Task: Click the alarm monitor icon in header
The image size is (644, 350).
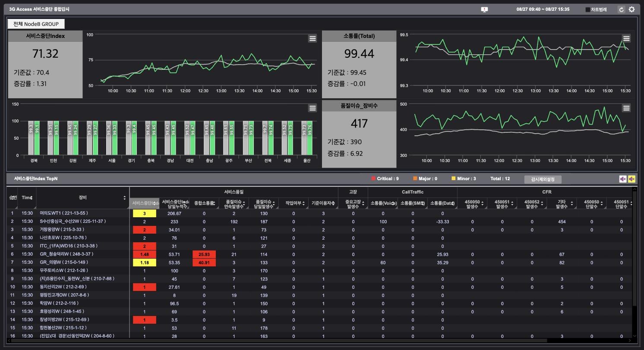Action: pyautogui.click(x=484, y=9)
